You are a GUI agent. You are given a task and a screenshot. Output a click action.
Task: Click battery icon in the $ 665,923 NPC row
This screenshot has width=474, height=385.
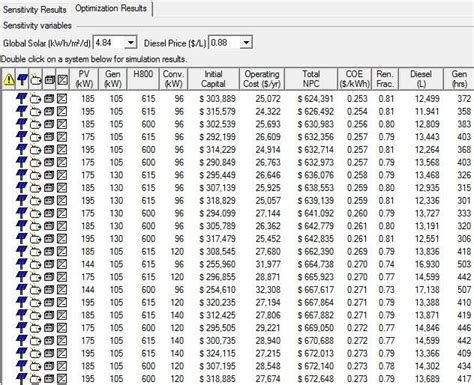click(x=49, y=277)
